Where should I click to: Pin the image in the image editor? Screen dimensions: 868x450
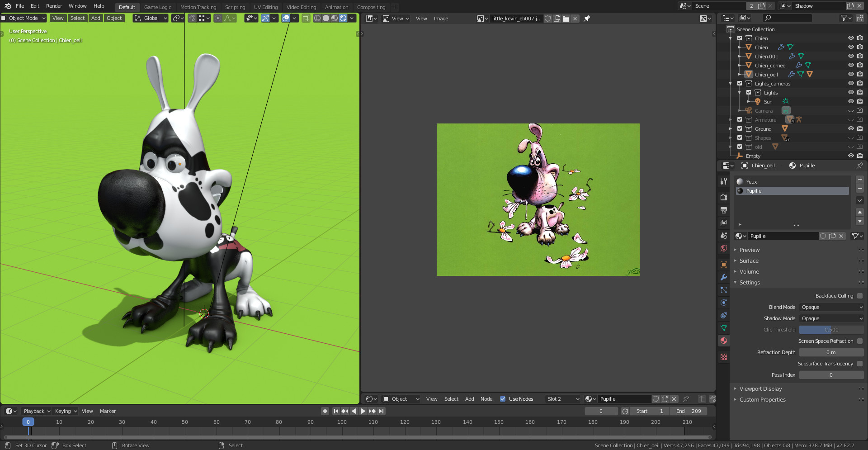[587, 19]
